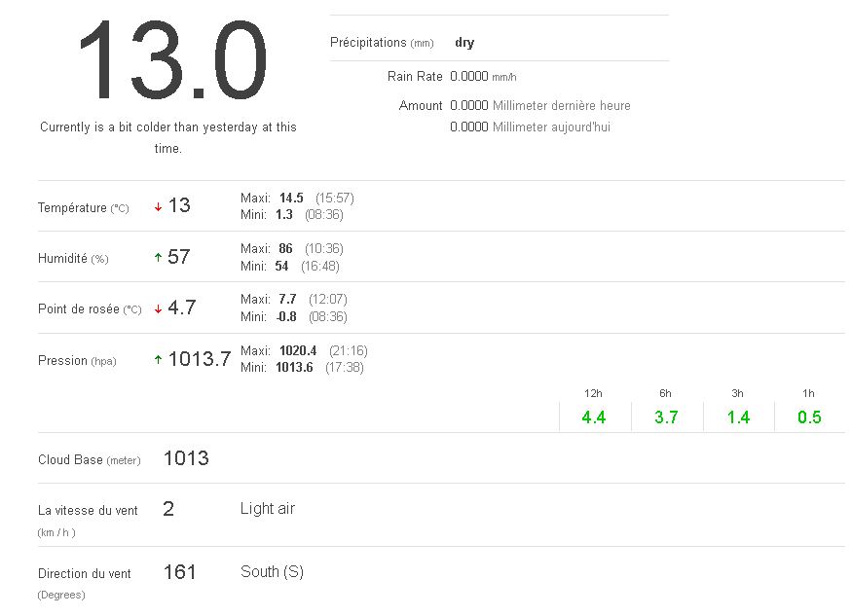Click the humidity Mini value 54
This screenshot has width=852, height=616.
click(281, 266)
